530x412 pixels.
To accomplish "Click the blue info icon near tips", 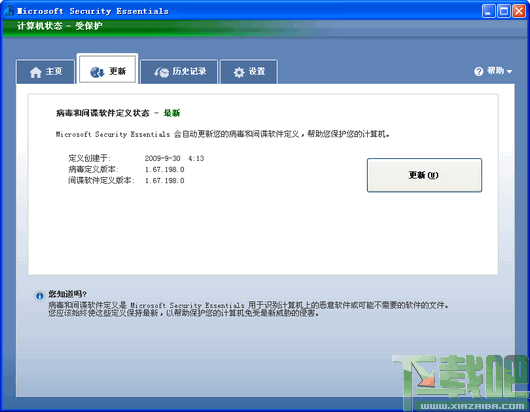I will (x=40, y=296).
